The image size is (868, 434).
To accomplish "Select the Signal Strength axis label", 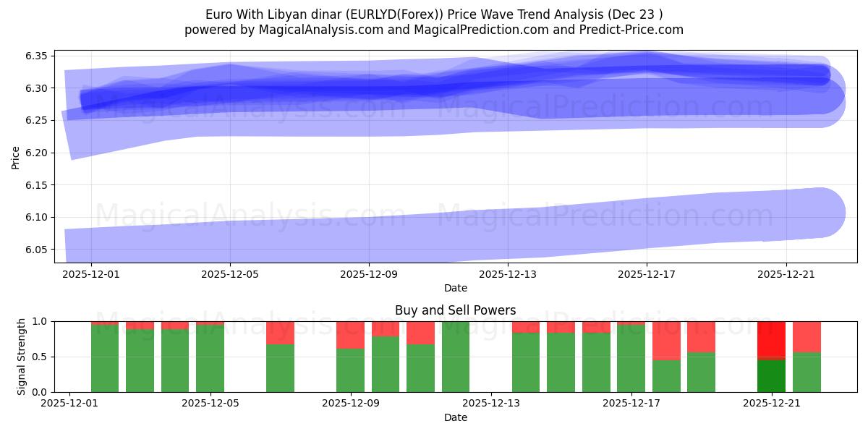I will click(22, 356).
